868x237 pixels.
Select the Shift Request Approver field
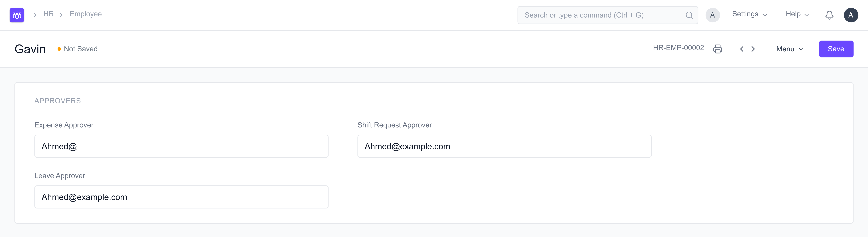point(504,146)
